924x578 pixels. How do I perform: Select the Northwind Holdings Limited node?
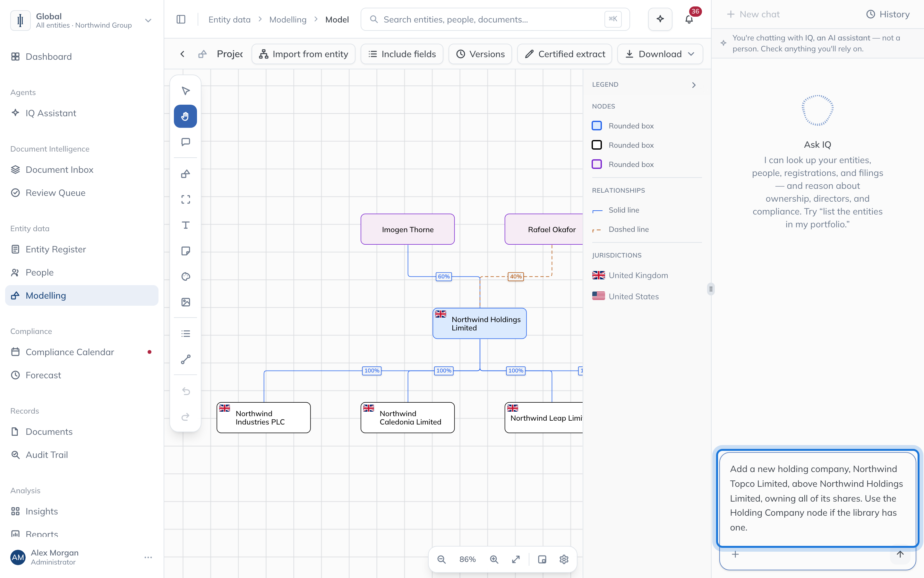pos(480,323)
